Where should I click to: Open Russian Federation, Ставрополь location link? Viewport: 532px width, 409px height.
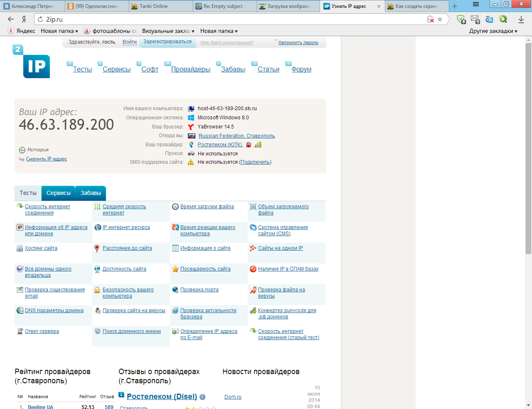[236, 136]
